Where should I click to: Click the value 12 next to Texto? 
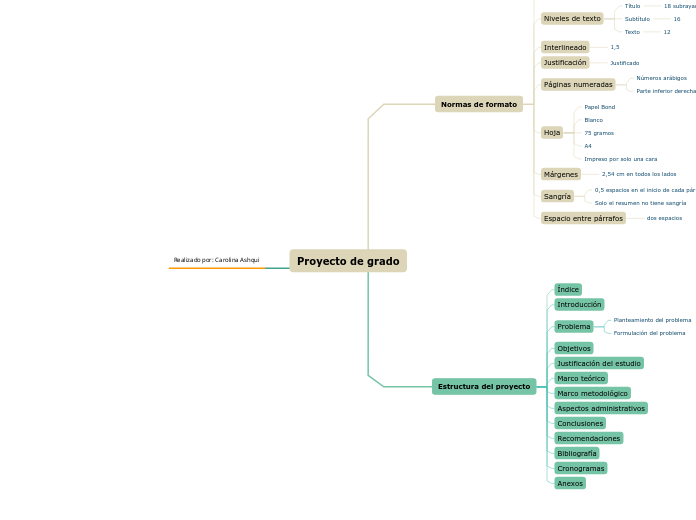click(x=667, y=32)
